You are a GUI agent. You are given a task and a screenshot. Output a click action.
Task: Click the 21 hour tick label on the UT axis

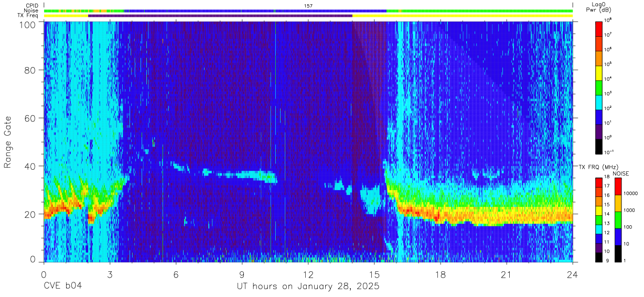point(507,274)
